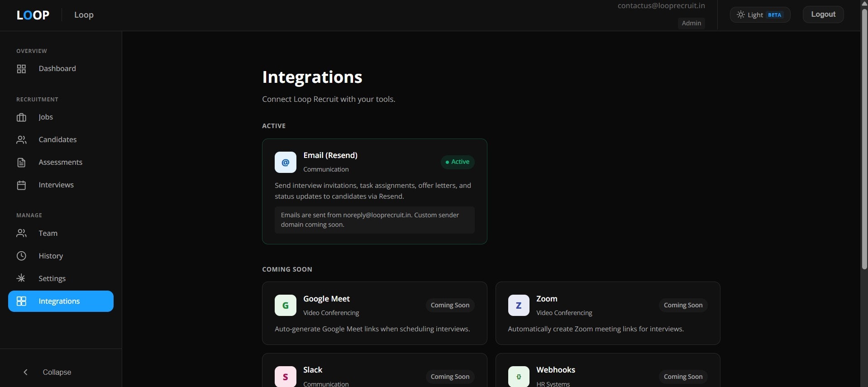This screenshot has width=868, height=387.
Task: Click the Webhooks card title
Action: point(556,370)
